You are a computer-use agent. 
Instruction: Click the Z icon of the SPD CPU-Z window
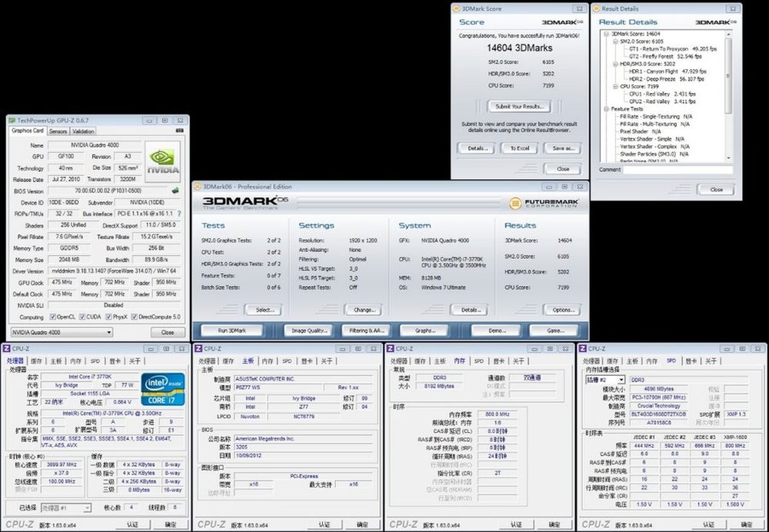583,348
